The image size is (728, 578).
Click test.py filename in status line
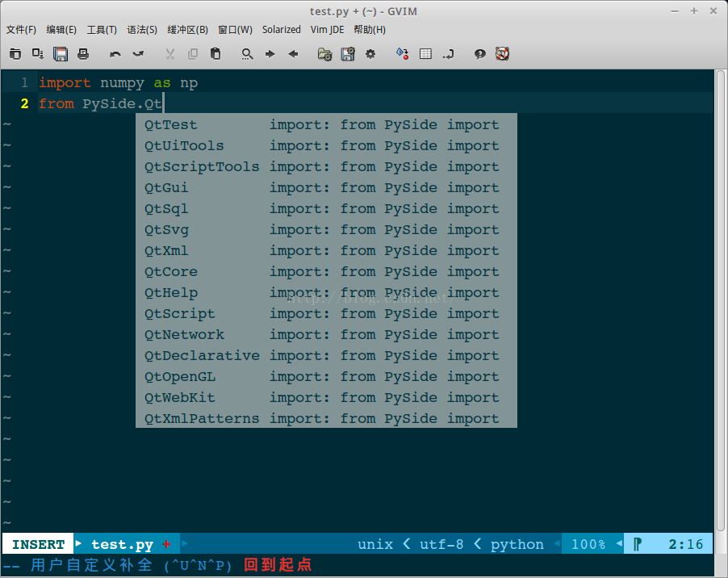[x=122, y=544]
